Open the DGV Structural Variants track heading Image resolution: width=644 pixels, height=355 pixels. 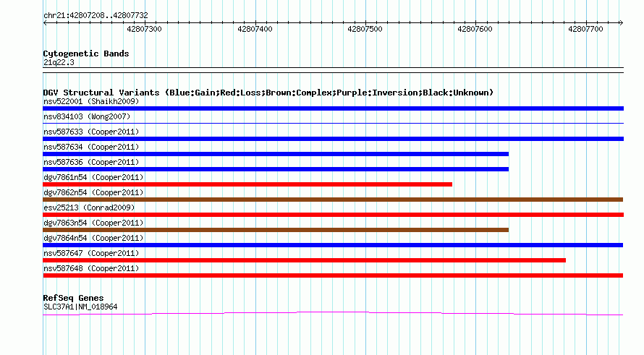click(268, 93)
